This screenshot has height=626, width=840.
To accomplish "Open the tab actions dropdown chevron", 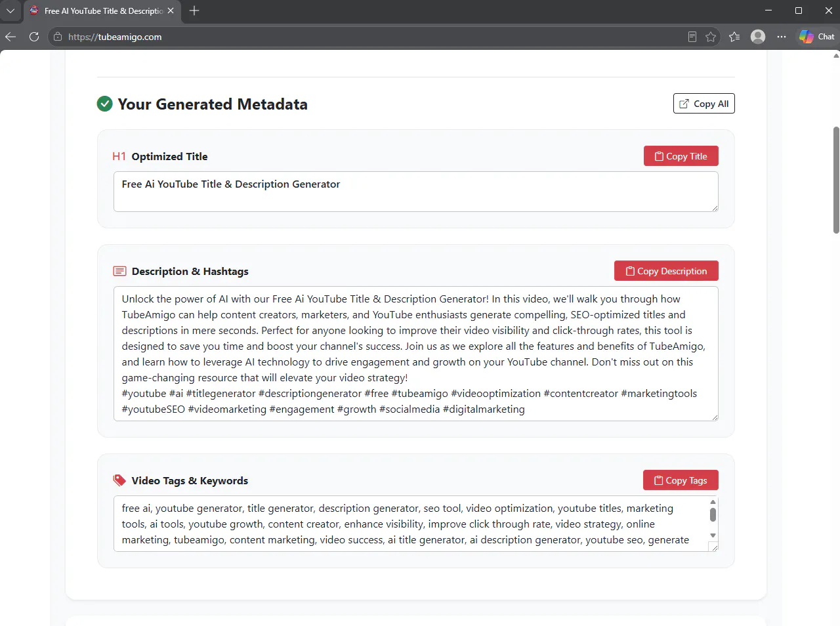I will coord(10,10).
